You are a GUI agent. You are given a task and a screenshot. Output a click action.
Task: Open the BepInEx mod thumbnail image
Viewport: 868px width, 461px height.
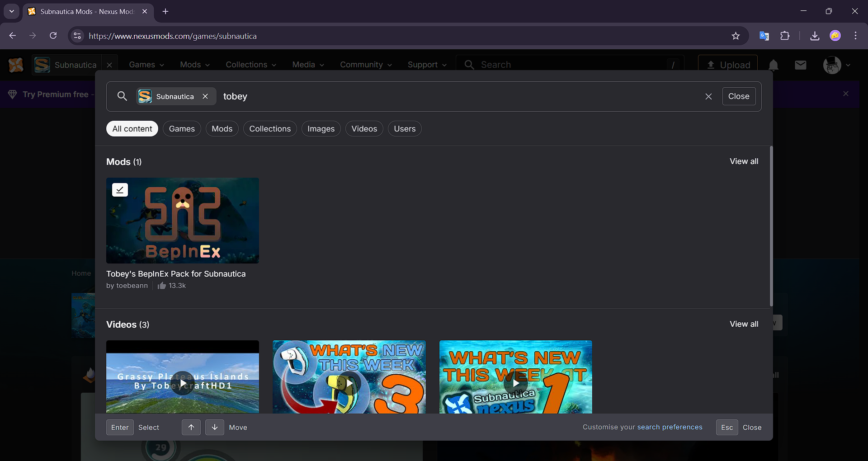point(183,221)
